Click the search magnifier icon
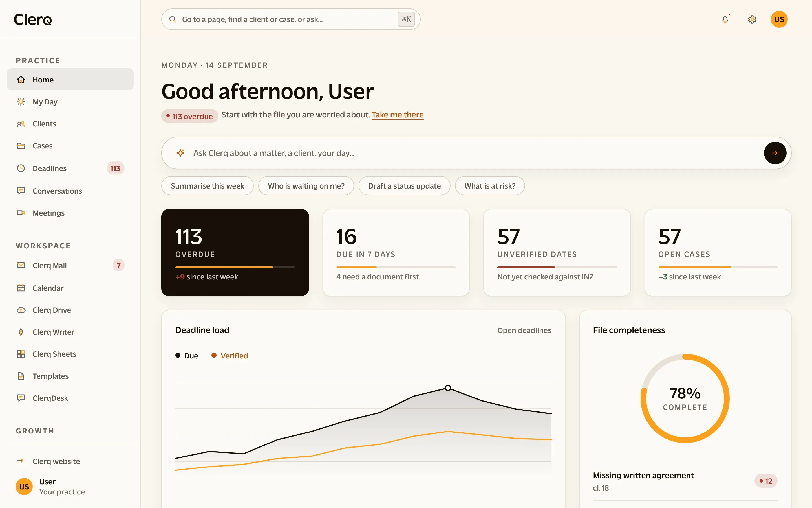Screen dimensions: 812x508 [x=173, y=19]
